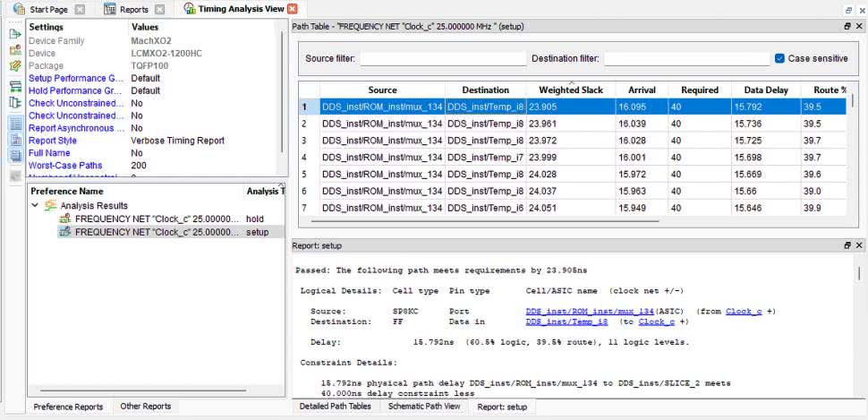Image resolution: width=868 pixels, height=420 pixels.
Task: Switch to the Start Page tab
Action: 49,9
